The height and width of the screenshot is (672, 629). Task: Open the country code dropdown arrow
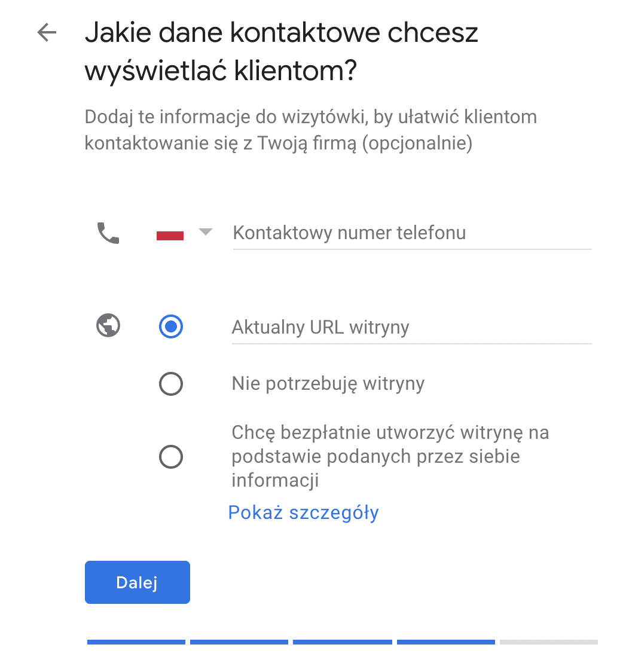205,232
